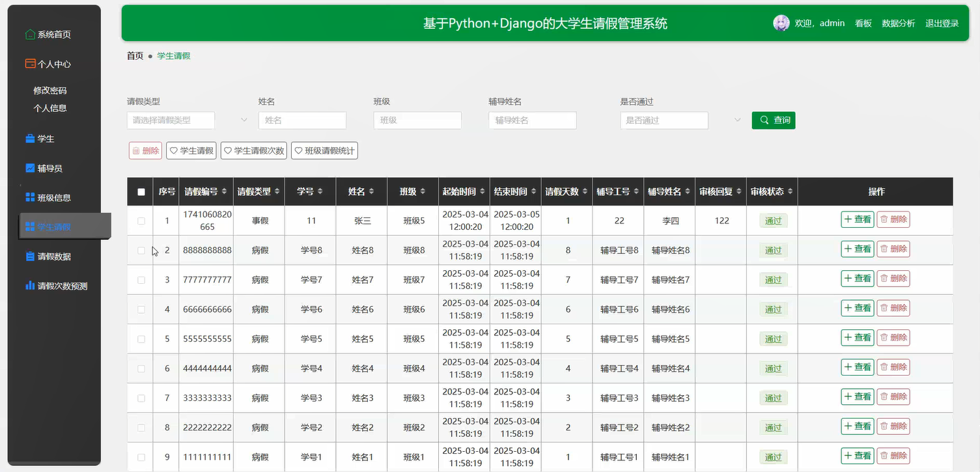Click the 姓名 search input field
The width and height of the screenshot is (980, 472).
pos(302,120)
